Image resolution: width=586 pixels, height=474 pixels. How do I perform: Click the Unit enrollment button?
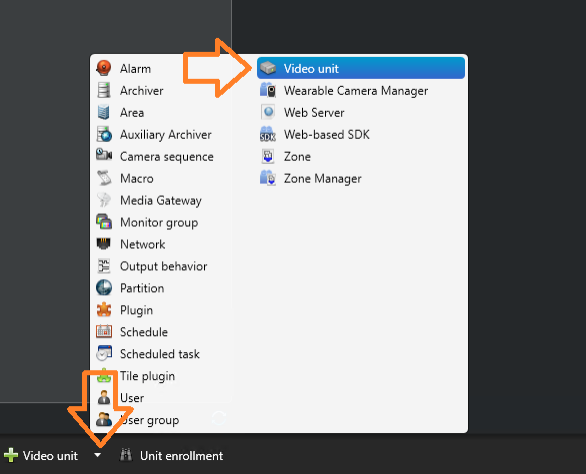click(171, 455)
